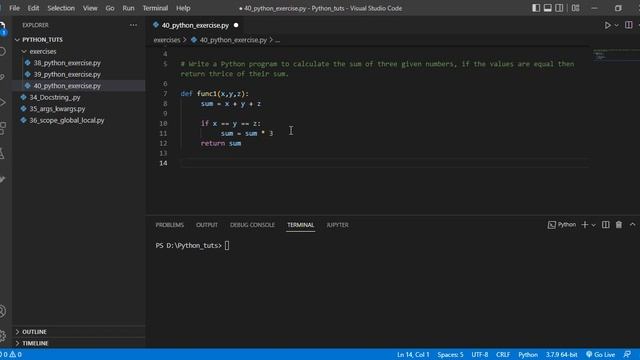Open the customize layout icon
The image size is (640, 360).
[576, 8]
